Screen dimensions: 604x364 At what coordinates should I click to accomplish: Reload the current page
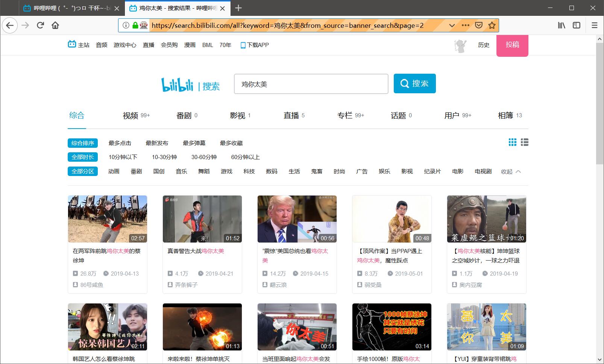[40, 25]
